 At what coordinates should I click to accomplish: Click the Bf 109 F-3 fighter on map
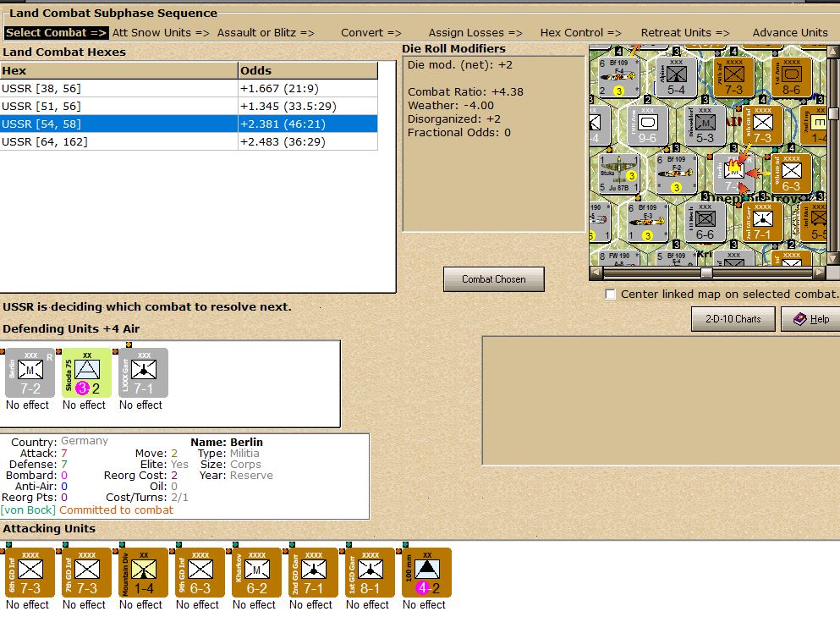point(647,222)
